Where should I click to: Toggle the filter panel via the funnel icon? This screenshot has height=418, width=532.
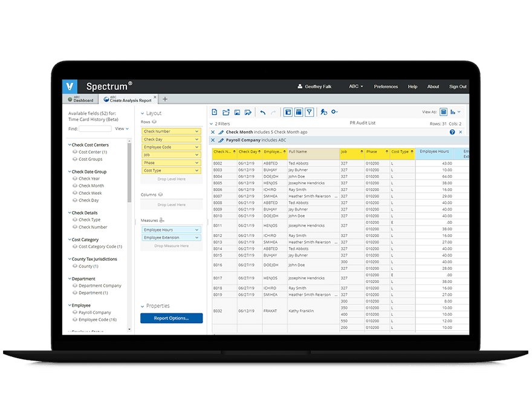(x=310, y=112)
